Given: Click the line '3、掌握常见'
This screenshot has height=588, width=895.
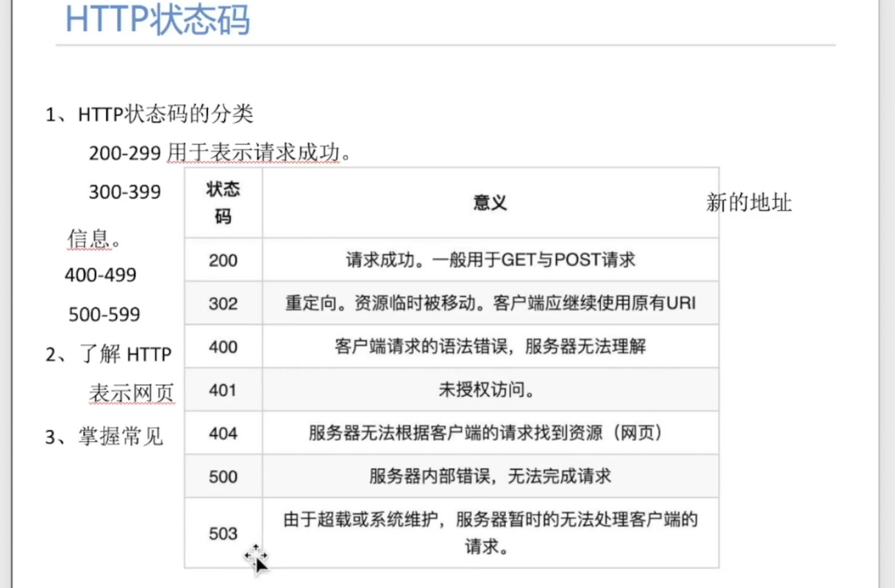Looking at the screenshot, I should pyautogui.click(x=104, y=438).
